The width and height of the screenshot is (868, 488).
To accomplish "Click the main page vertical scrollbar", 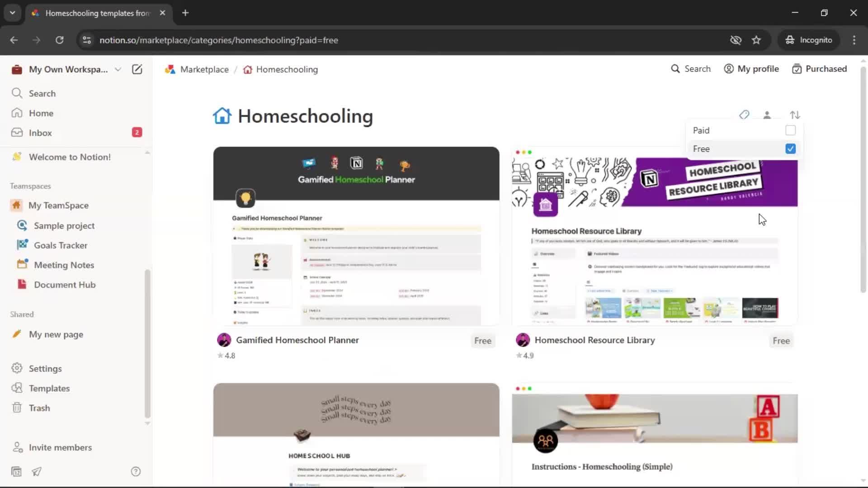I will point(863,179).
